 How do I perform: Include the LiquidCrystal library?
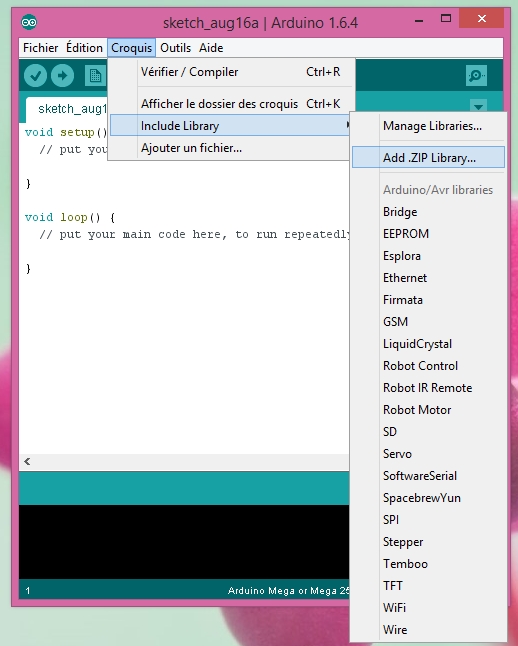428,344
